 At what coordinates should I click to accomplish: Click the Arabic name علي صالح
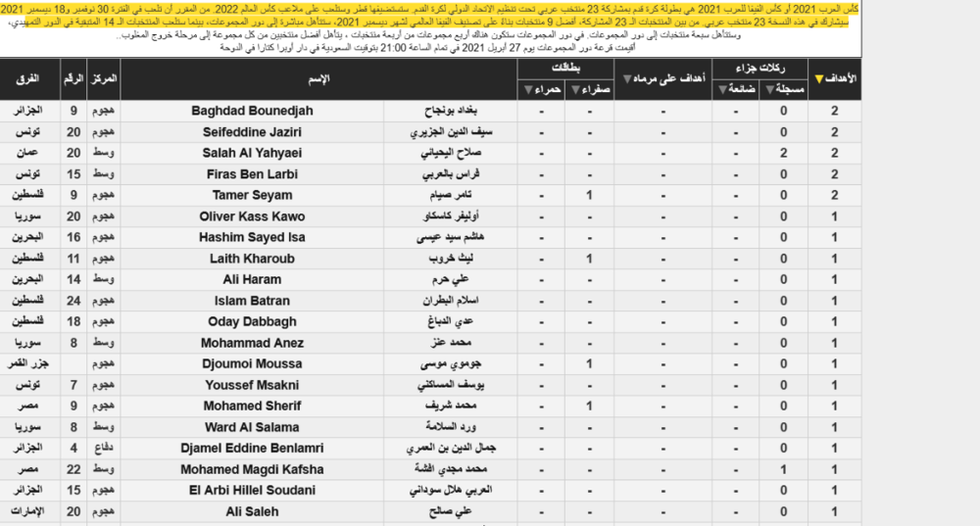tap(451, 511)
